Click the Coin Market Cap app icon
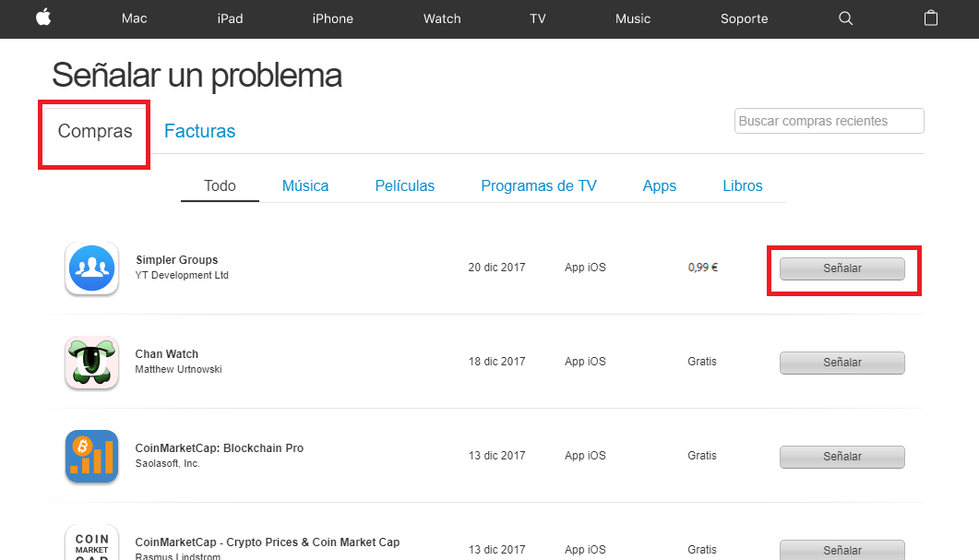 91,542
